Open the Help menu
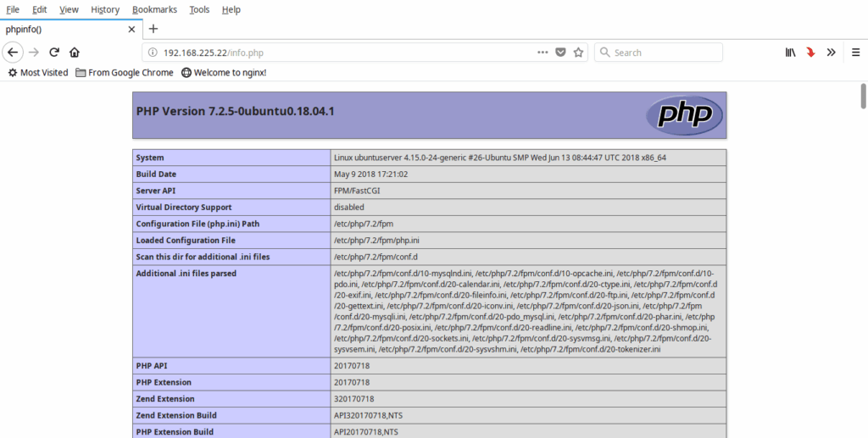 pos(231,9)
